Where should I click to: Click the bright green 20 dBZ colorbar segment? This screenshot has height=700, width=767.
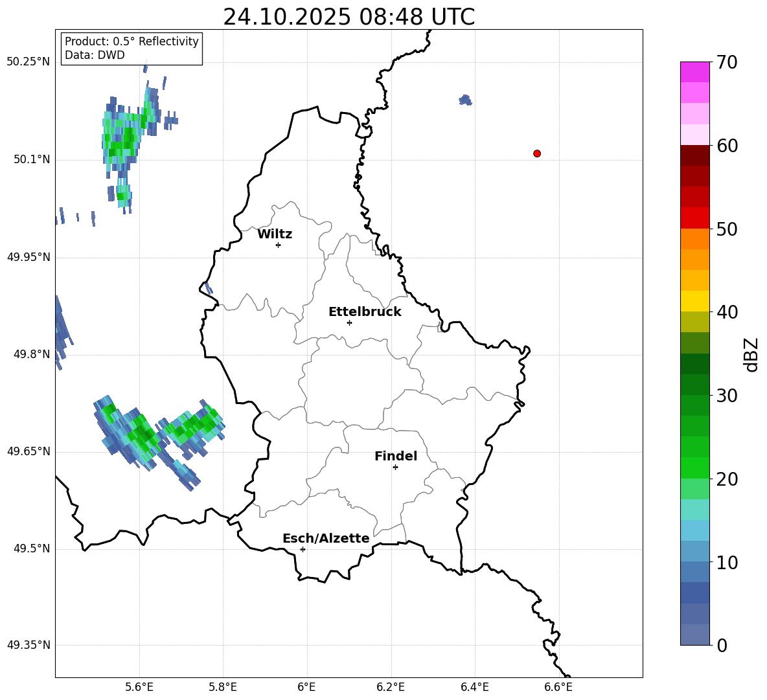click(694, 468)
